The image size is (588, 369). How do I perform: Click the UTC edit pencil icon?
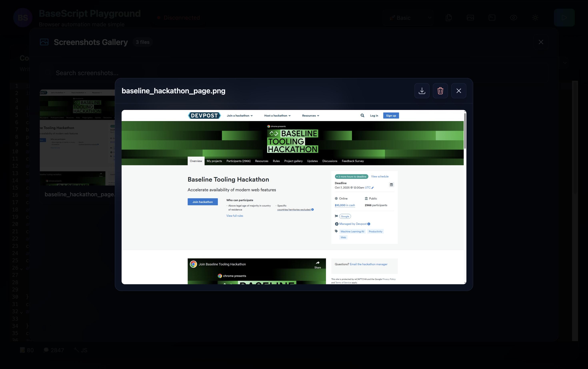point(372,188)
